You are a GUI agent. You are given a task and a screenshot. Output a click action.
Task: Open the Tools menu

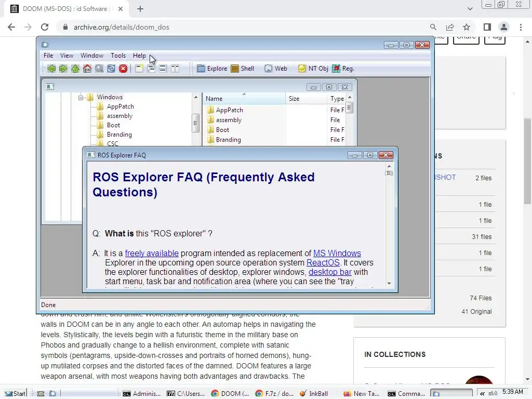coord(118,55)
